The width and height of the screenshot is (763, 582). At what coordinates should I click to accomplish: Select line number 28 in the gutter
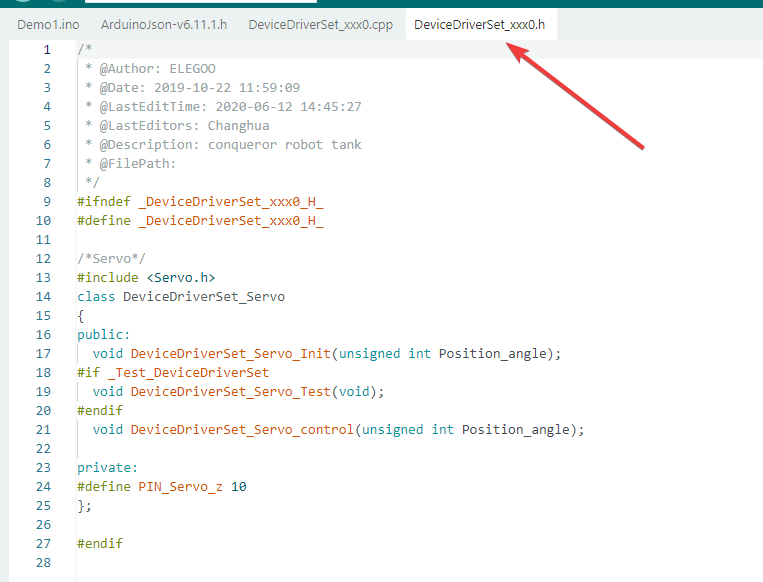pos(43,563)
